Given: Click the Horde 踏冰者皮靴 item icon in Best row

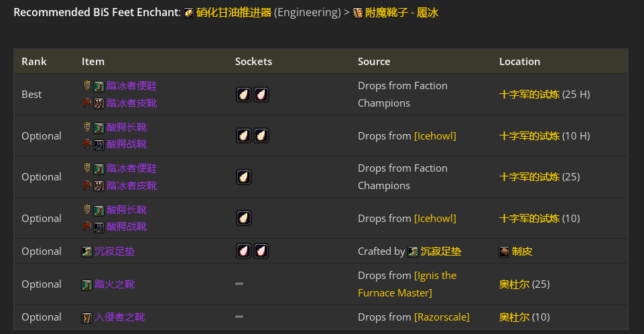Looking at the screenshot, I should point(99,103).
